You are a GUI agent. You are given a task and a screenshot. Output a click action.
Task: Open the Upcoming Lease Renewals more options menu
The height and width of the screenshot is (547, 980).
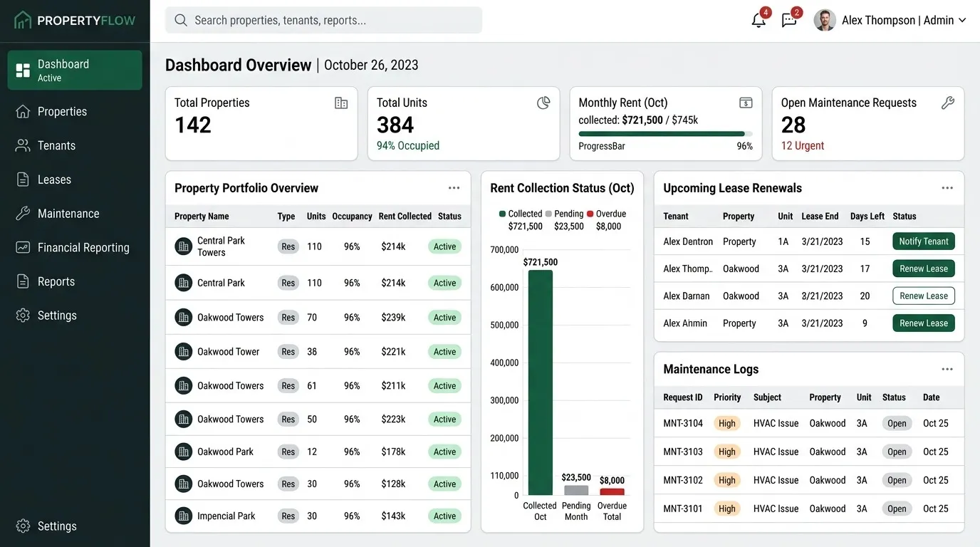(947, 188)
